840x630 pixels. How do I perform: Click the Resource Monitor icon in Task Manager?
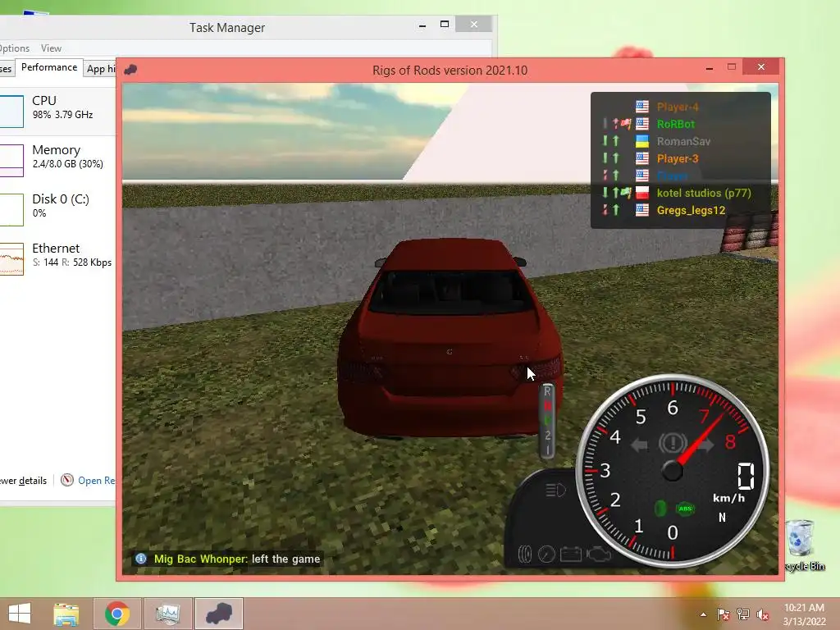(67, 480)
